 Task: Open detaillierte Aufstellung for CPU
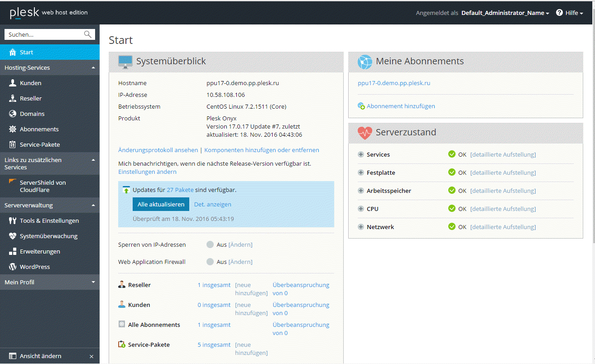click(x=503, y=209)
